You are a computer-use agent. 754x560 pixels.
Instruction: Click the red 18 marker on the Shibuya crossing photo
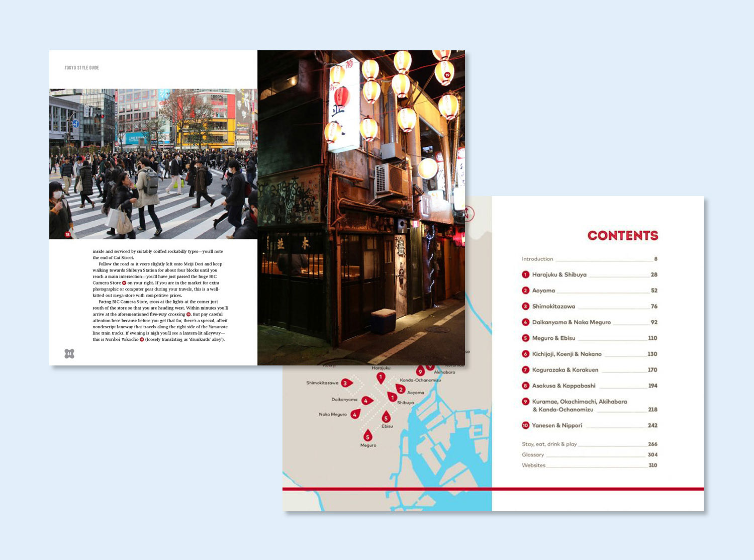(x=67, y=234)
